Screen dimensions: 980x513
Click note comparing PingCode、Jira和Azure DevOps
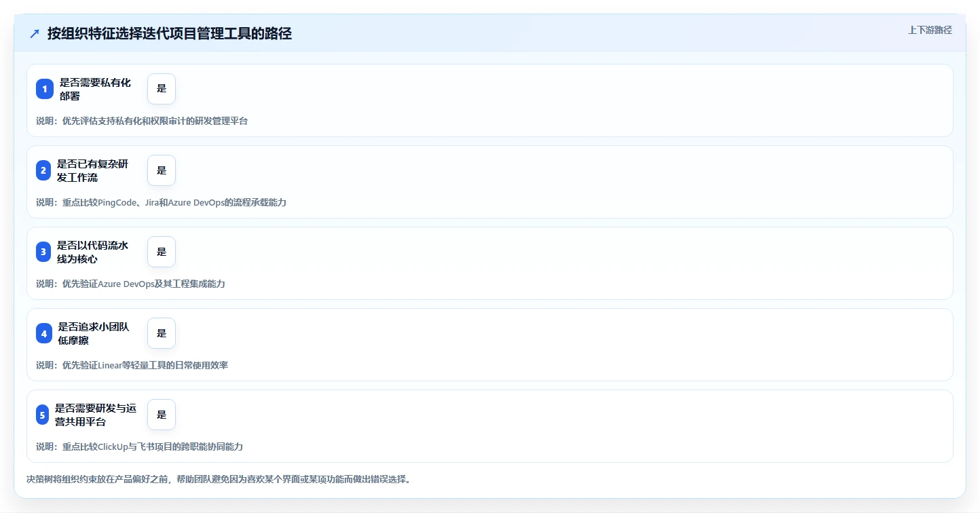pos(161,202)
